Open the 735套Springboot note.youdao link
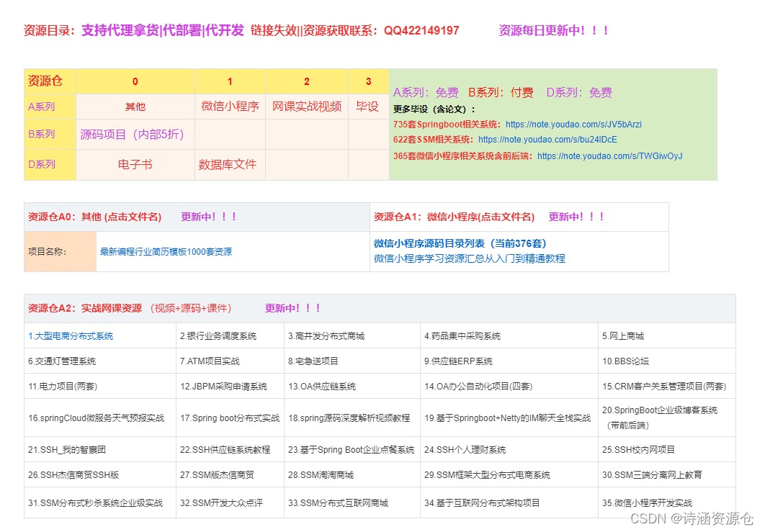The height and width of the screenshot is (532, 765). [573, 125]
